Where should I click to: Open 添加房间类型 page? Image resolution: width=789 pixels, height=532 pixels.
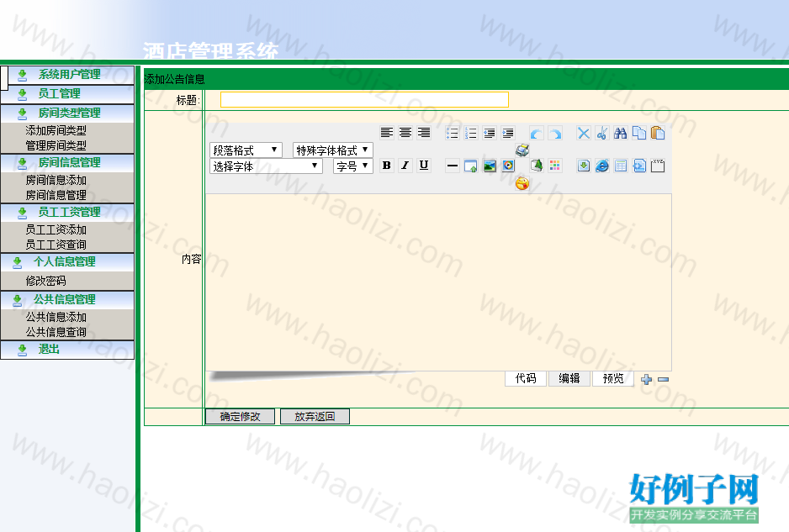click(56, 131)
